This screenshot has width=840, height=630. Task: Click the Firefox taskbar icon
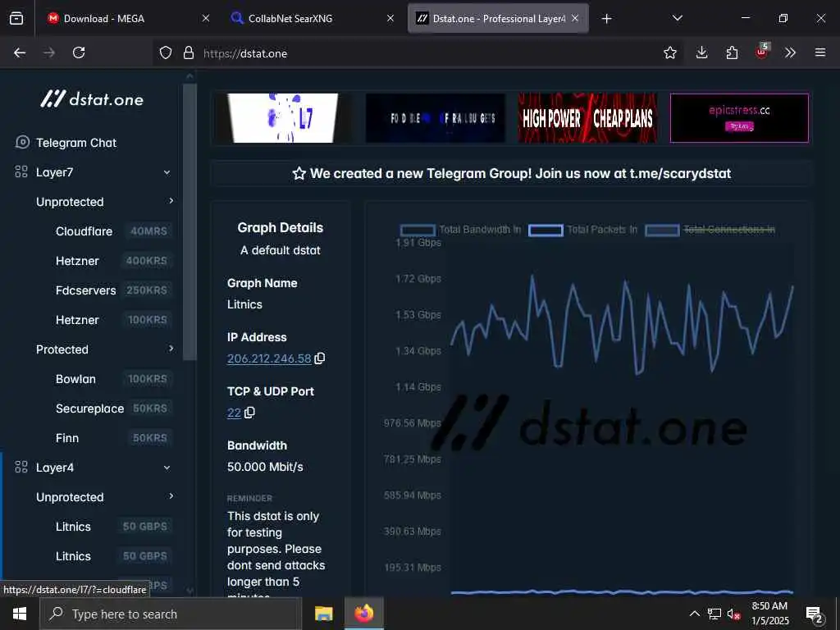(x=363, y=614)
